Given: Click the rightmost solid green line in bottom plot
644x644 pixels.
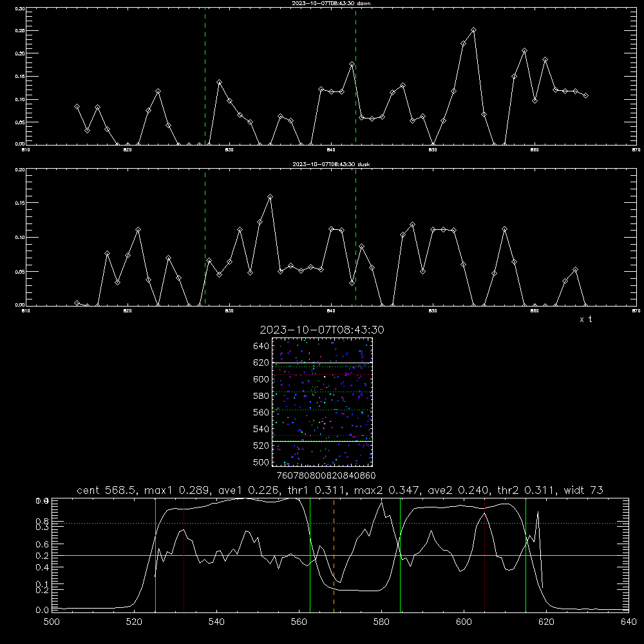Looking at the screenshot, I should click(526, 555).
